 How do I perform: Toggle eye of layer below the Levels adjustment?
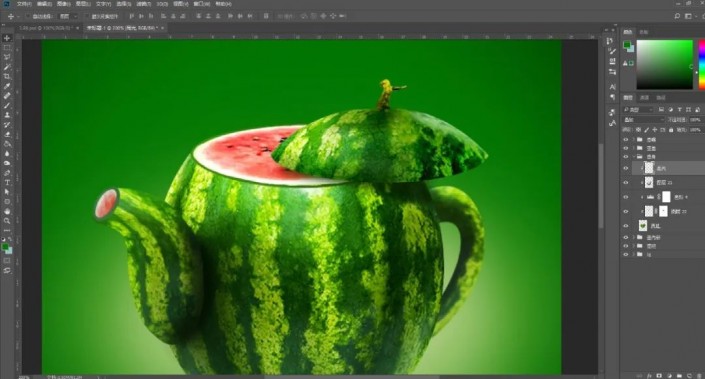[x=625, y=211]
